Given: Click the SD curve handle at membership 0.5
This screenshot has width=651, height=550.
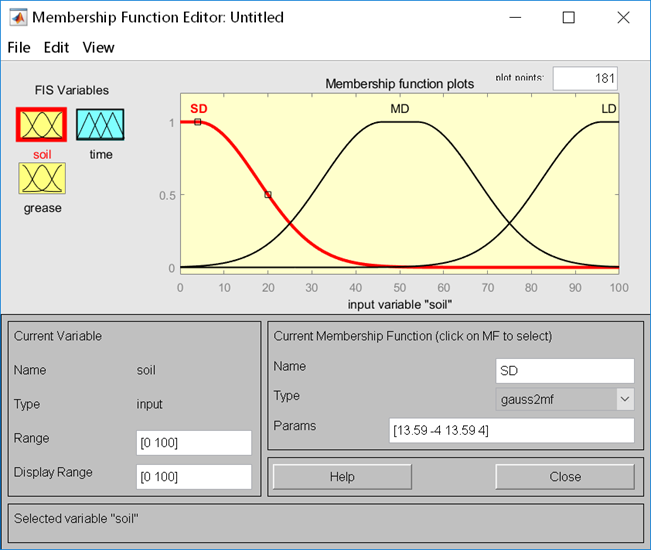Looking at the screenshot, I should pos(268,194).
